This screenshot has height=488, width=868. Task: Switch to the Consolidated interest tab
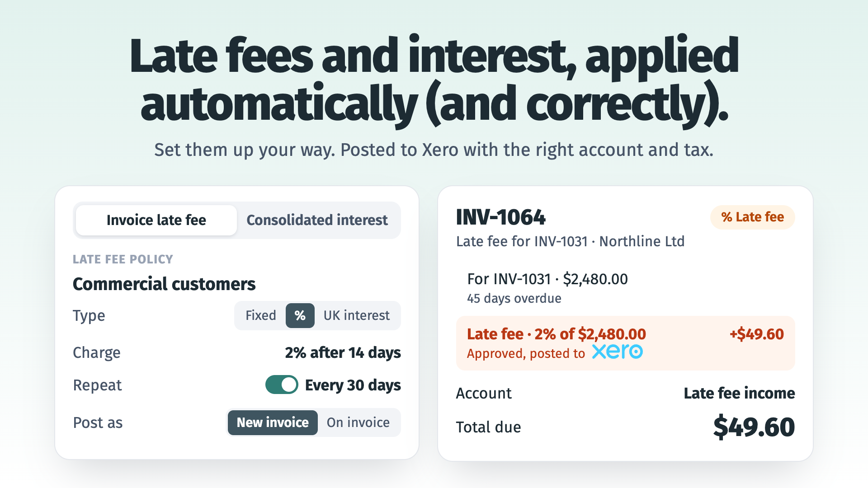tap(317, 220)
